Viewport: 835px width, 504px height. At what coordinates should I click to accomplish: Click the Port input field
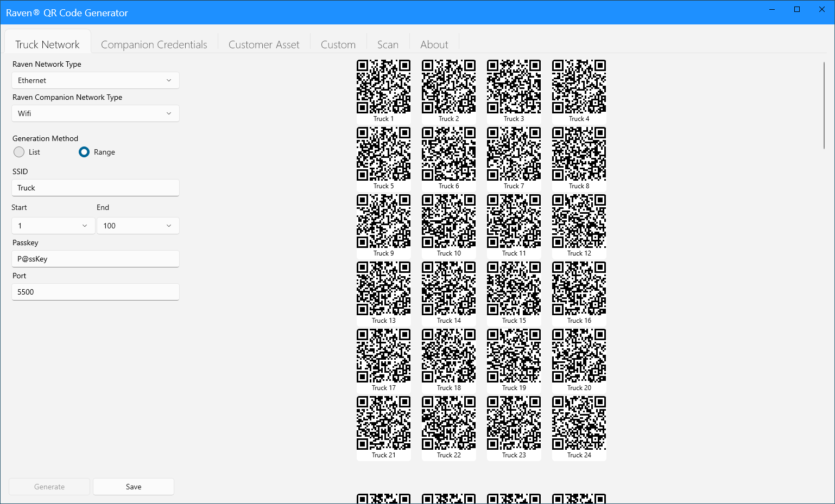pyautogui.click(x=96, y=292)
